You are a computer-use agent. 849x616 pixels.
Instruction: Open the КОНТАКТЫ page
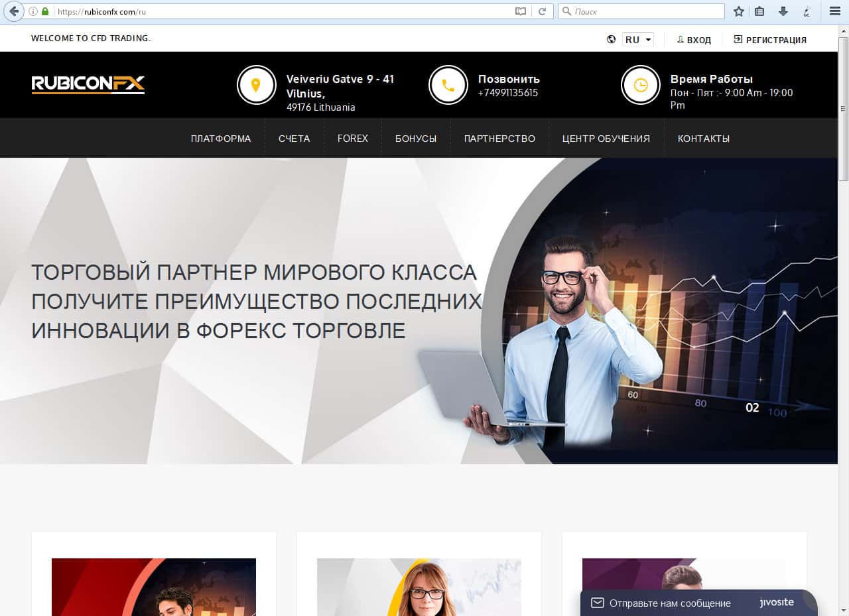point(704,139)
